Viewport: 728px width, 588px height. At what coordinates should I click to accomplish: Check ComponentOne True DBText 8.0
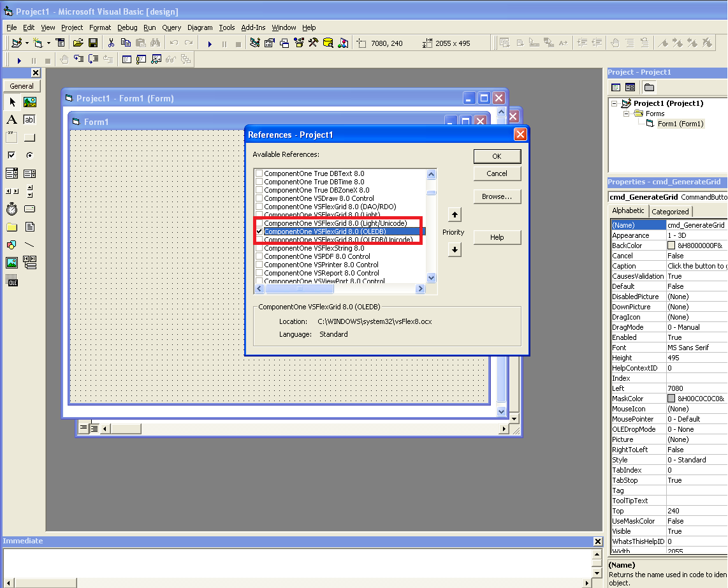259,173
